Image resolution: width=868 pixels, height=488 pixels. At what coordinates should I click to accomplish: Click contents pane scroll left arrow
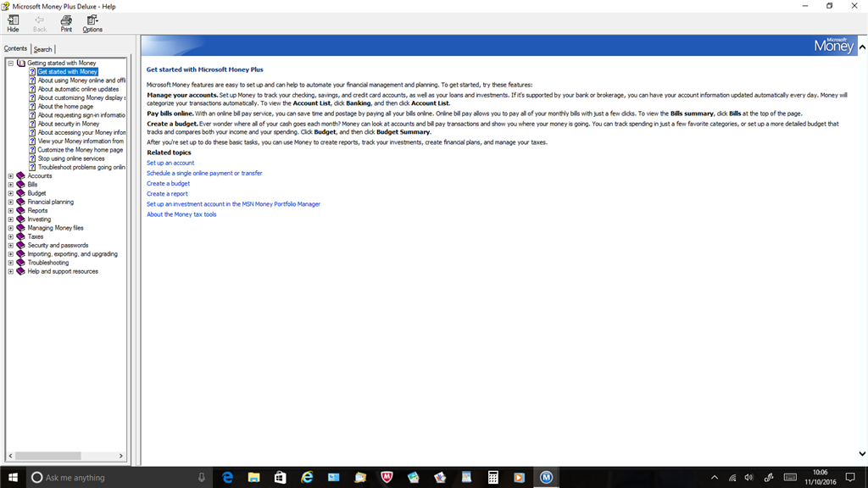coord(10,456)
